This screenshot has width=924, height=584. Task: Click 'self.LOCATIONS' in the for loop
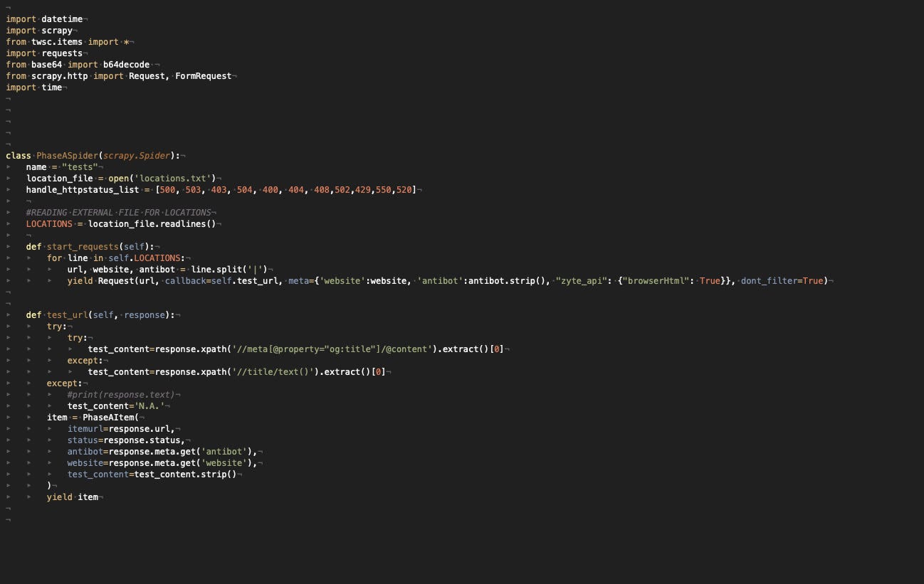tap(145, 258)
